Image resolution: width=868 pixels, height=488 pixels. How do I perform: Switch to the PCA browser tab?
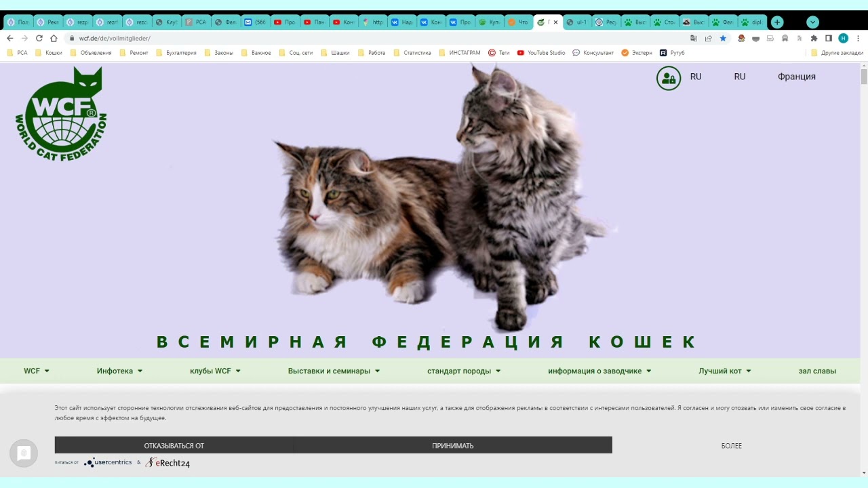[196, 22]
